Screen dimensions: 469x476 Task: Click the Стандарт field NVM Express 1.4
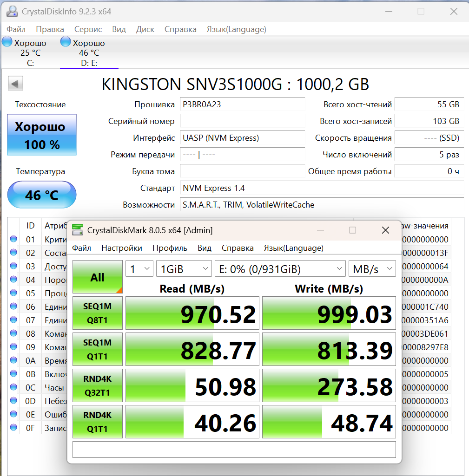pyautogui.click(x=322, y=188)
